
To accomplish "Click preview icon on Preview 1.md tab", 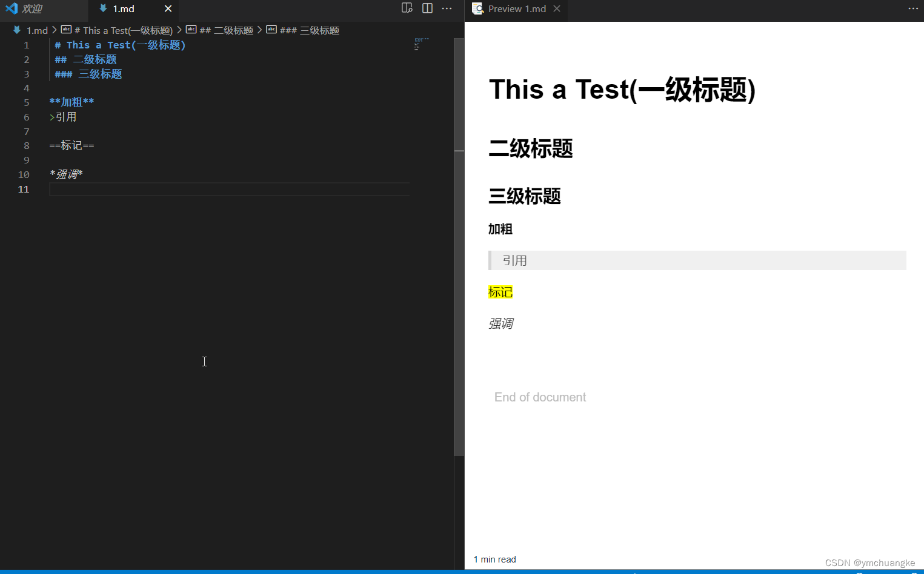I will coord(477,8).
